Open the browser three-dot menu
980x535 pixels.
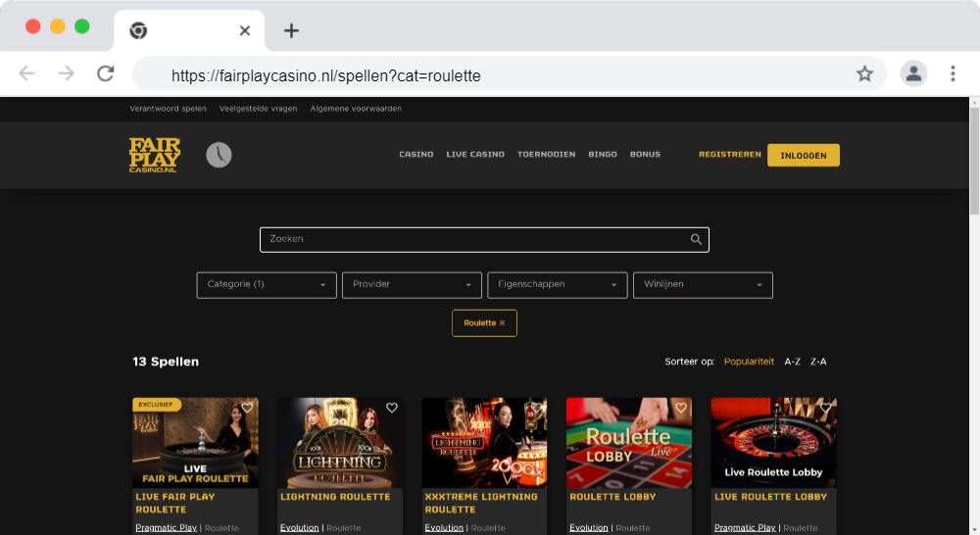point(953,73)
